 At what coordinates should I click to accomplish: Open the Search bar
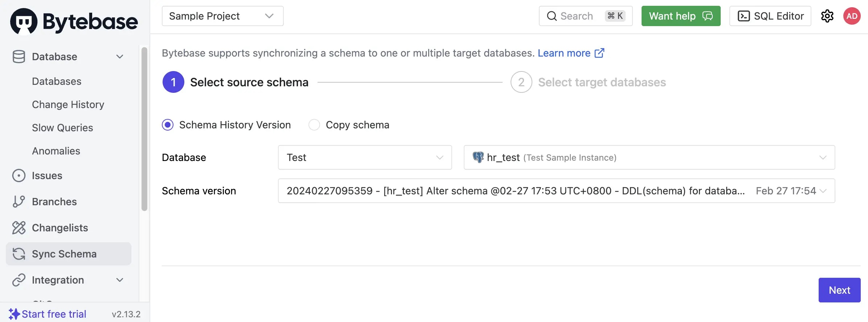click(x=585, y=16)
